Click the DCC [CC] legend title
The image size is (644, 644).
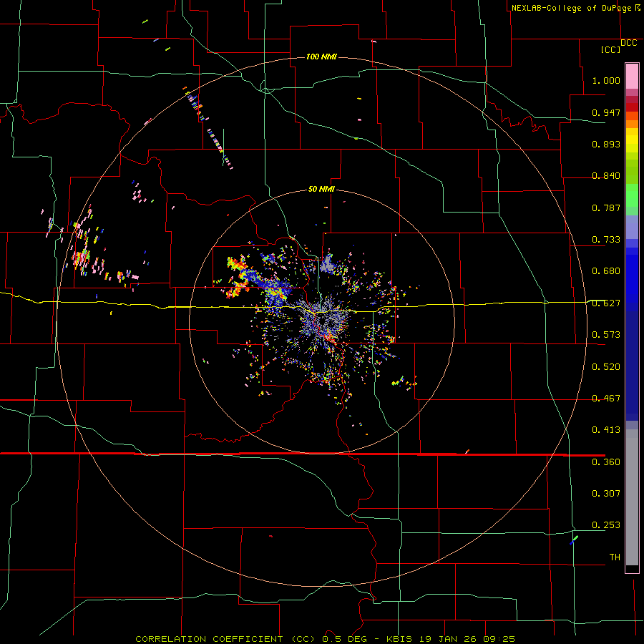(x=618, y=46)
